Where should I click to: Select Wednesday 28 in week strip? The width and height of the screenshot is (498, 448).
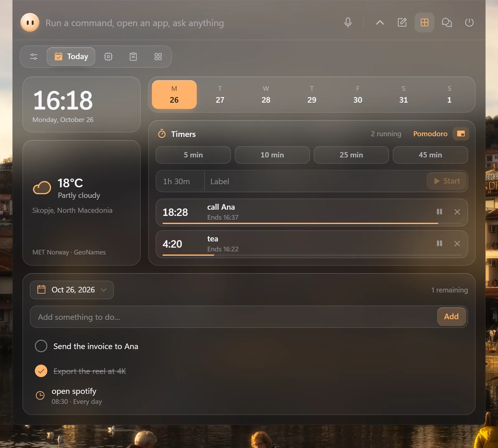266,95
